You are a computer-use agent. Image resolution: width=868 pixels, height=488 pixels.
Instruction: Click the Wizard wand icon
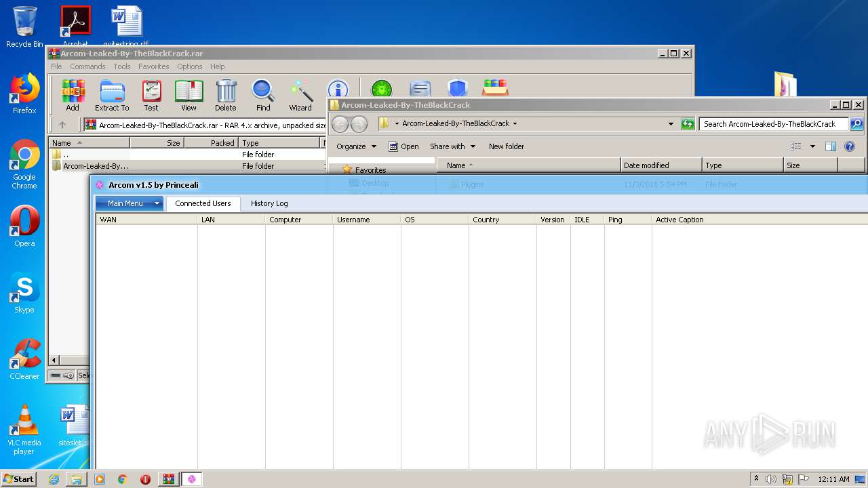click(x=300, y=95)
